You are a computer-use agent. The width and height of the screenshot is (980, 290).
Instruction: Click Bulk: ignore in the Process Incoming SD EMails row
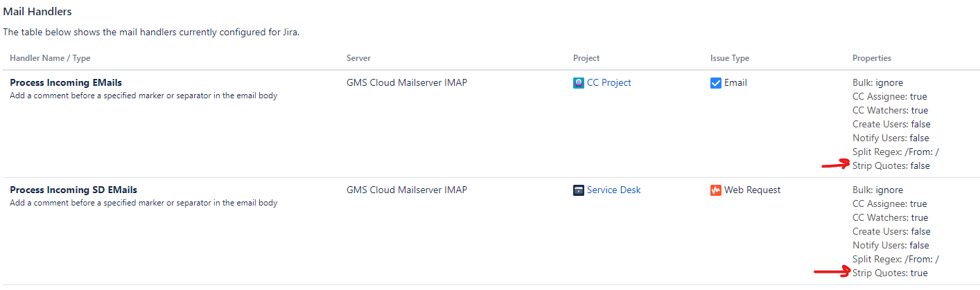pos(878,190)
